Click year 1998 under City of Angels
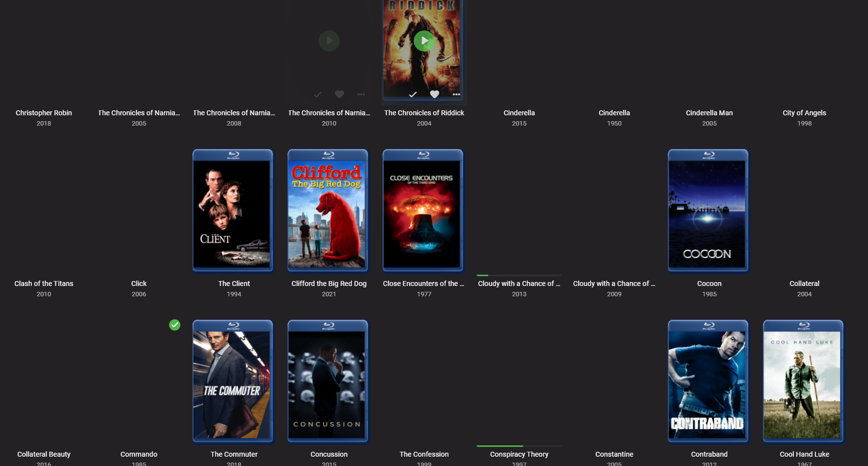This screenshot has height=466, width=868. pos(804,124)
